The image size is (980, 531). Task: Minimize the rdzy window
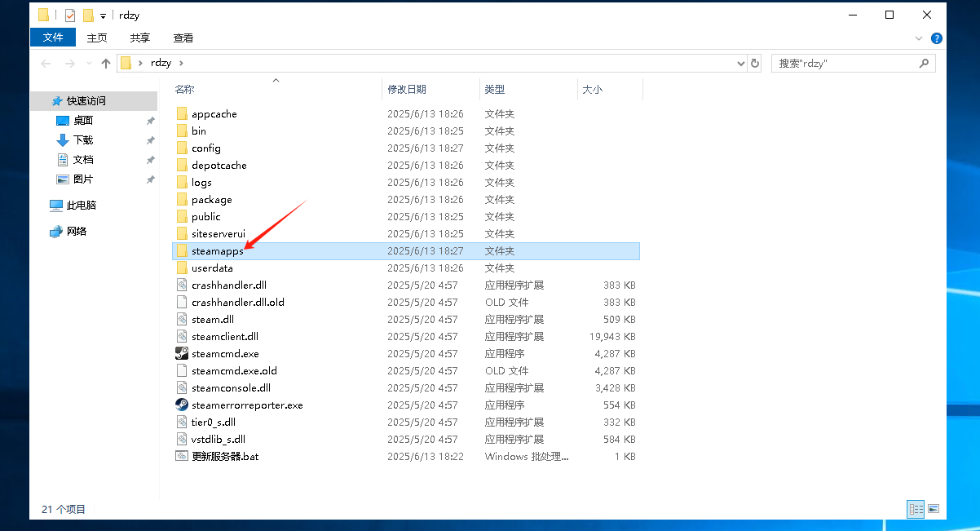pyautogui.click(x=852, y=15)
